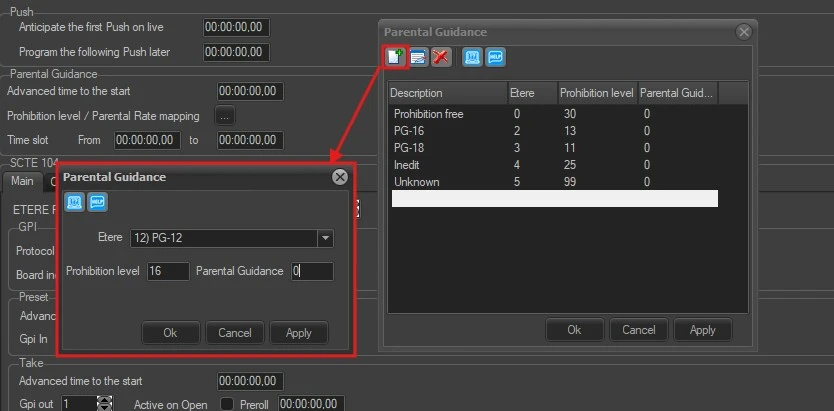The image size is (834, 411).
Task: Click the Help icon in the list dialog toolbar
Action: pyautogui.click(x=496, y=57)
